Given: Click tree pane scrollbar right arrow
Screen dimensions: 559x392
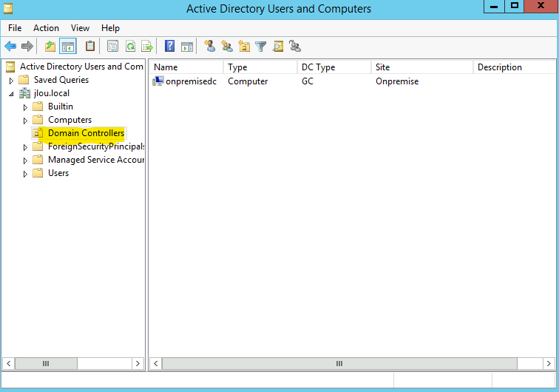Looking at the screenshot, I should 138,363.
